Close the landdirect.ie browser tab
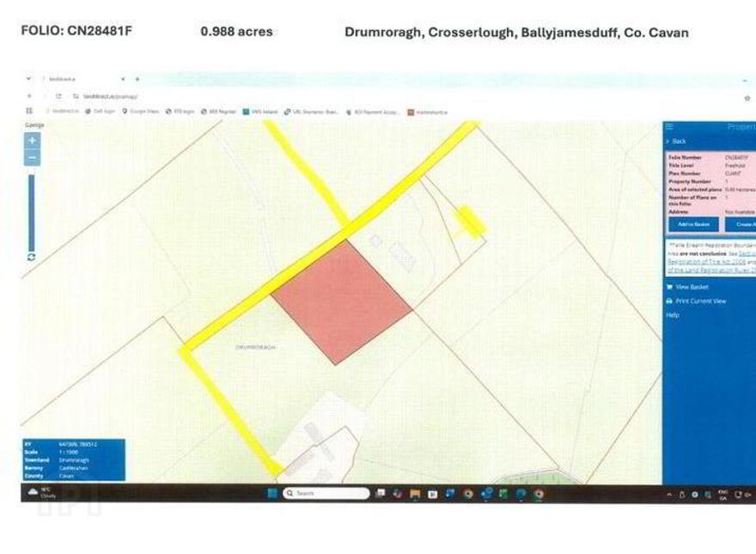The width and height of the screenshot is (756, 554). click(123, 79)
